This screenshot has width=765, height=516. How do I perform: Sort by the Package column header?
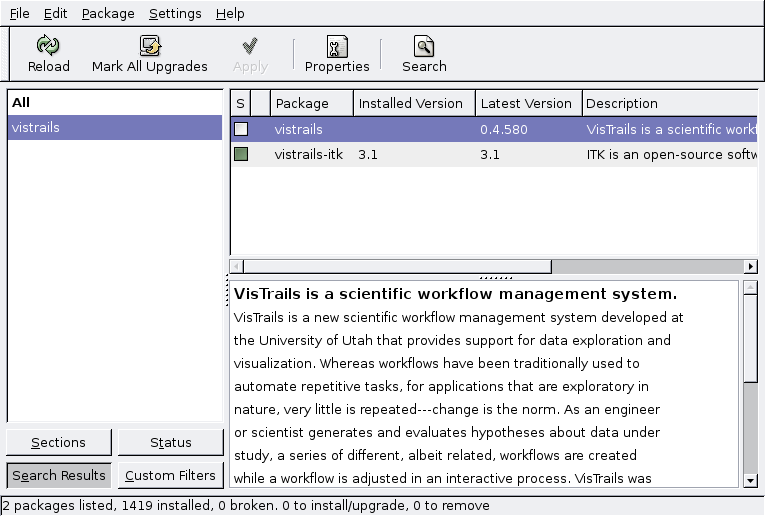point(302,103)
